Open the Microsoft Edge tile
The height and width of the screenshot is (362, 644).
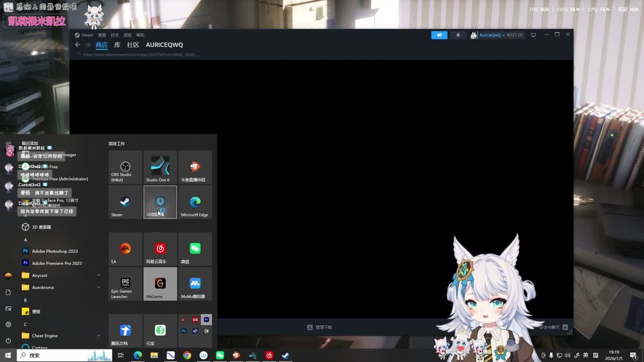click(x=195, y=202)
